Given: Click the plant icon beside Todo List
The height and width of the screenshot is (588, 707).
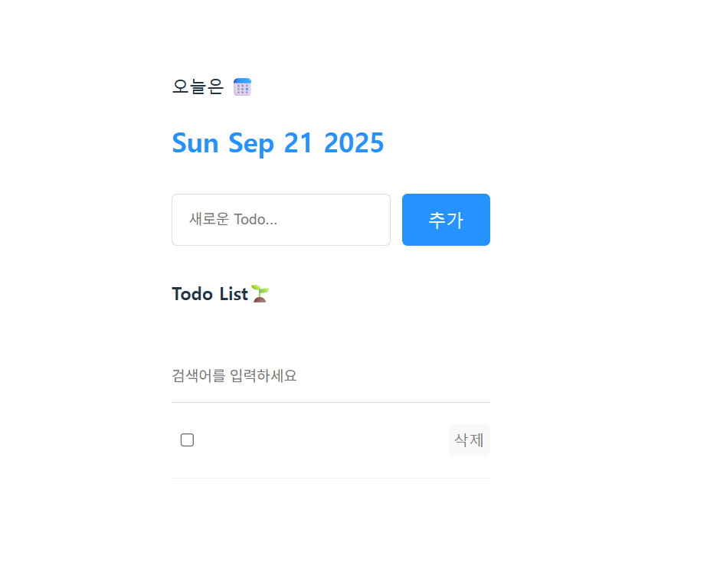Looking at the screenshot, I should click(260, 294).
